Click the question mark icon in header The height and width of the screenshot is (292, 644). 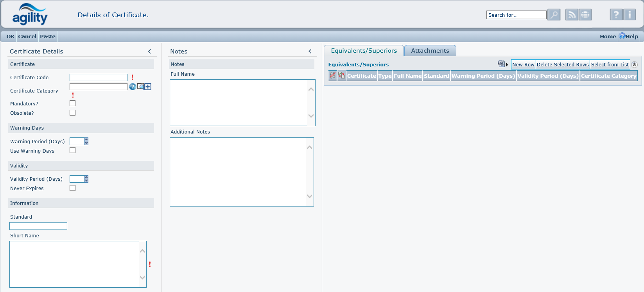coord(616,15)
